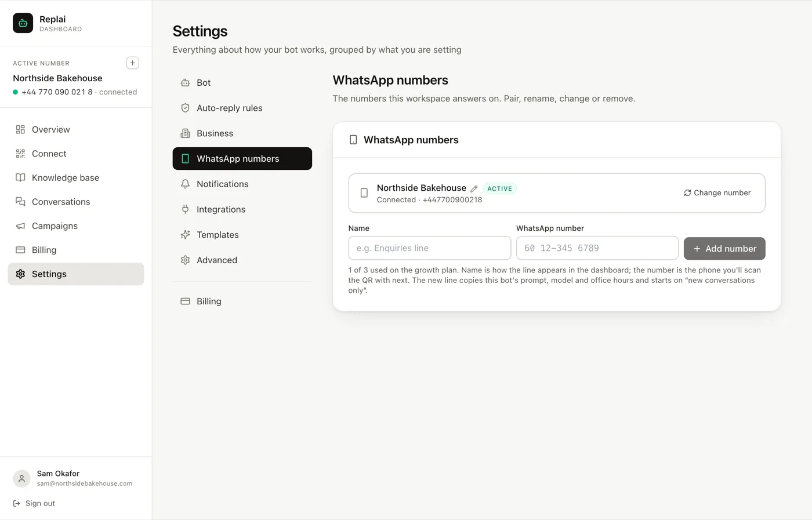Click the plus icon beside Active Number
The height and width of the screenshot is (520, 812).
(133, 63)
